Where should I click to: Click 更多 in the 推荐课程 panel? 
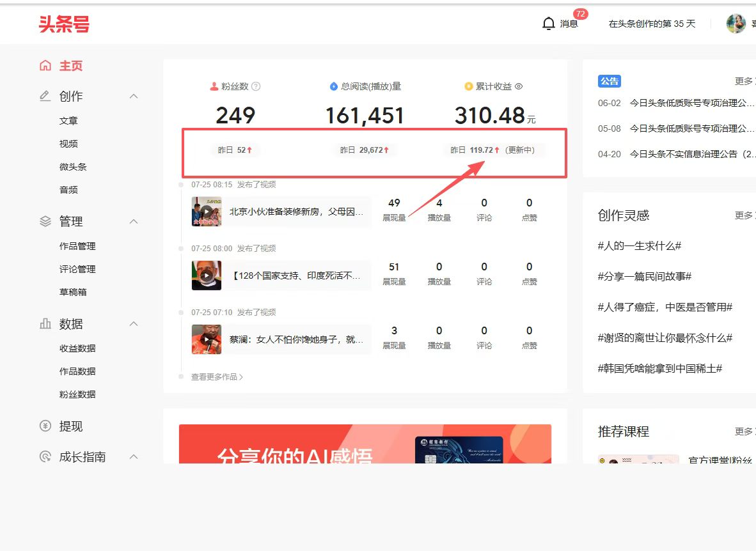pyautogui.click(x=743, y=431)
